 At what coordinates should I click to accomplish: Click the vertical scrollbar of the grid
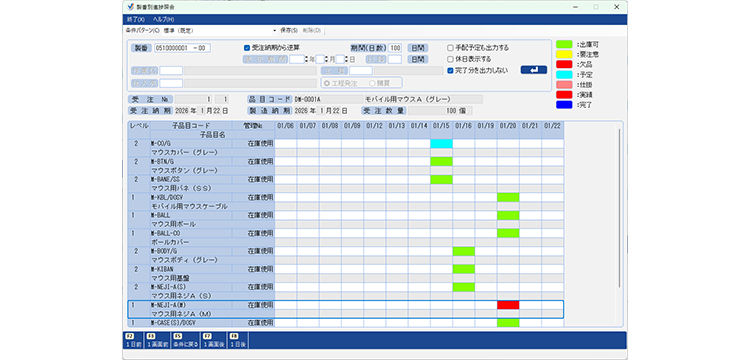tap(619, 208)
